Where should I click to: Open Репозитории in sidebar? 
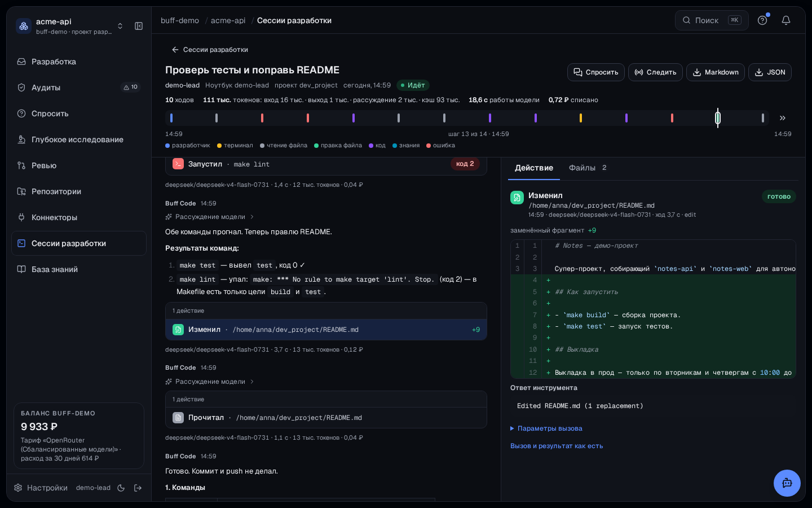79,191
